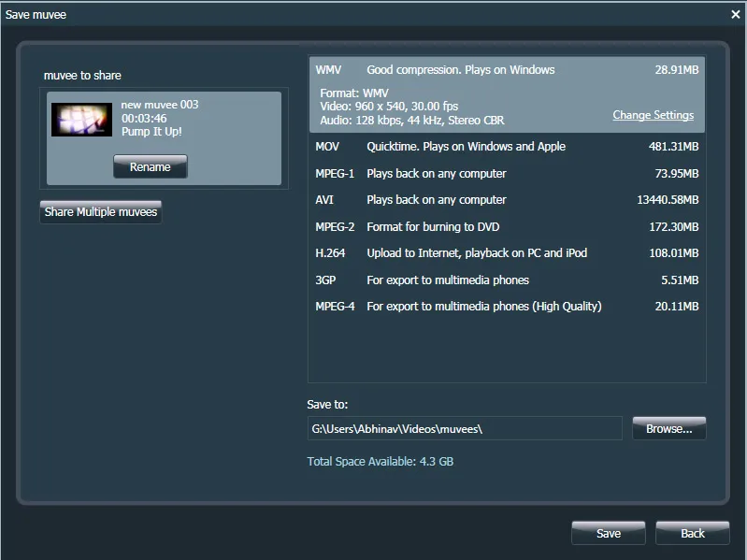Select the new muvee 003 thumbnail
This screenshot has width=747, height=560.
point(82,120)
